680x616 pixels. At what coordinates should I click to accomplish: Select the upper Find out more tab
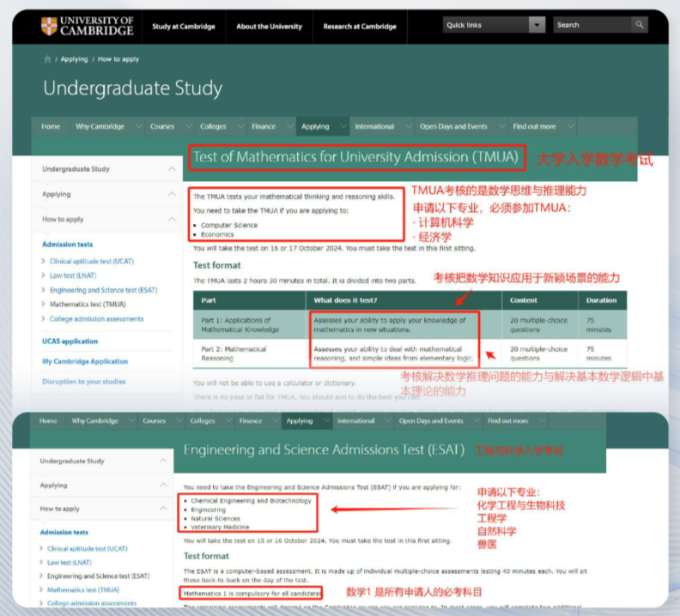(x=534, y=126)
